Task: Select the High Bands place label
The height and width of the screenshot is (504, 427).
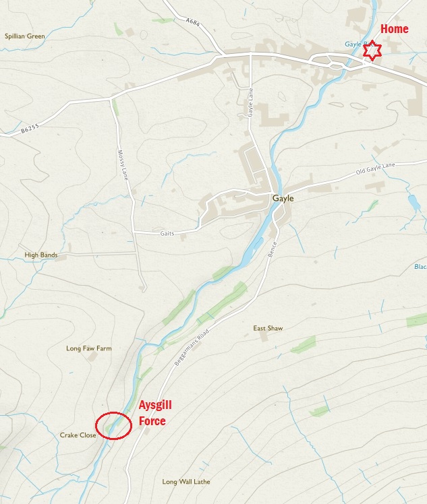Action: coord(41,255)
